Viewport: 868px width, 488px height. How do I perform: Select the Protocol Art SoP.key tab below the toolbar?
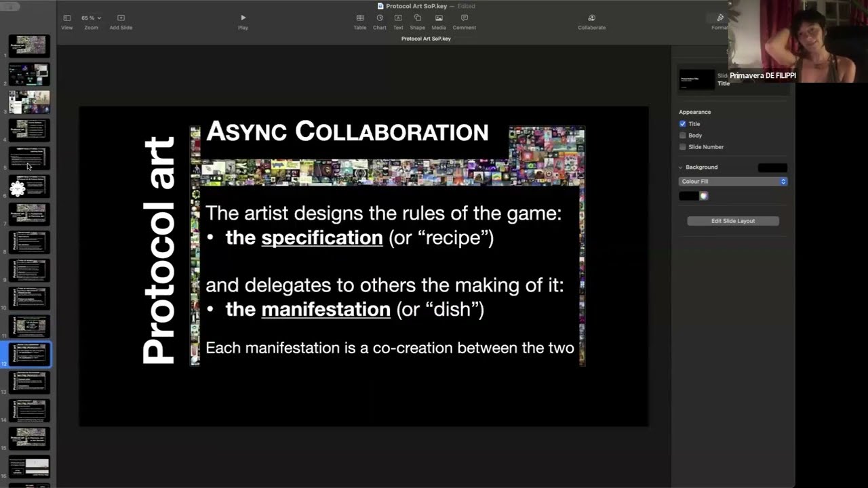[x=426, y=39]
